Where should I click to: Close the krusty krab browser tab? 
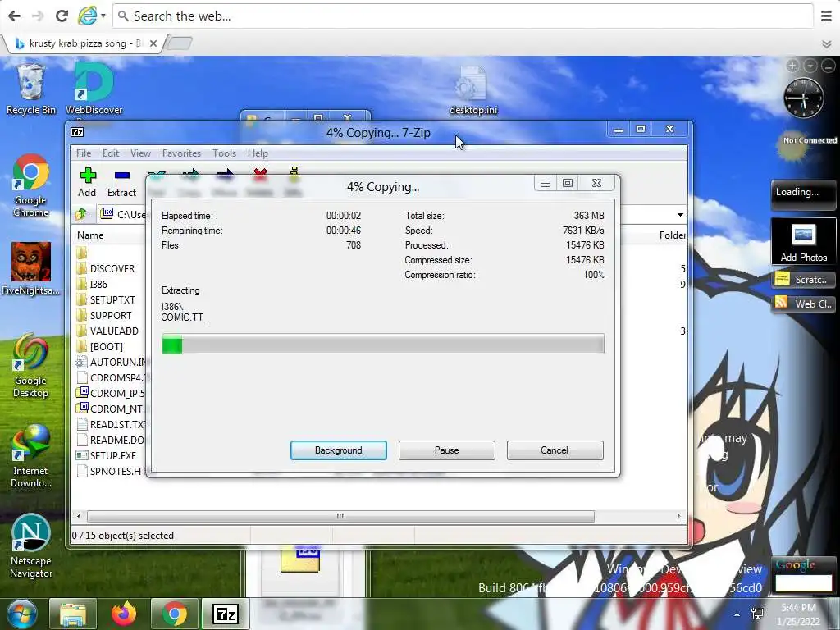pos(153,43)
